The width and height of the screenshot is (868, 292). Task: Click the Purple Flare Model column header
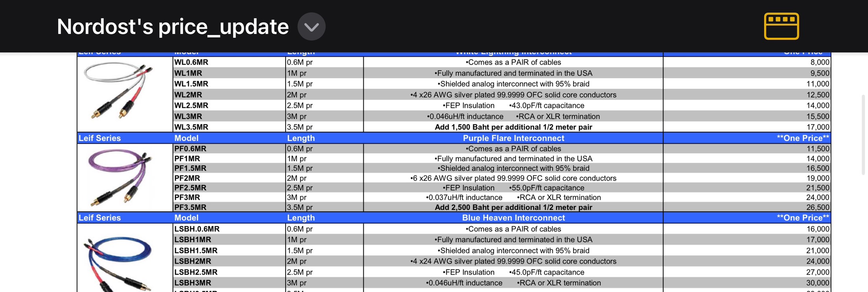[186, 138]
